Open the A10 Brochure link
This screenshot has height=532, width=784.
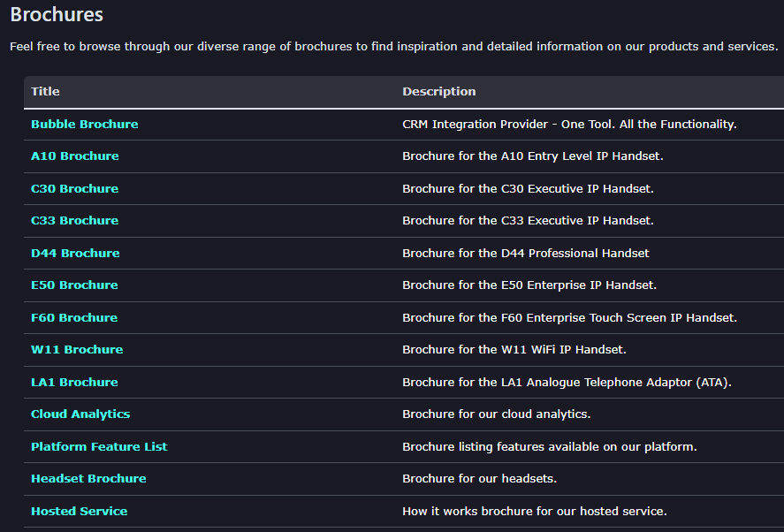[75, 156]
